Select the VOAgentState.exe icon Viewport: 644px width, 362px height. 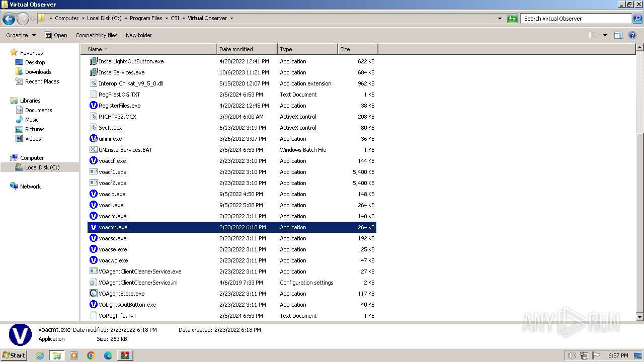pyautogui.click(x=93, y=294)
